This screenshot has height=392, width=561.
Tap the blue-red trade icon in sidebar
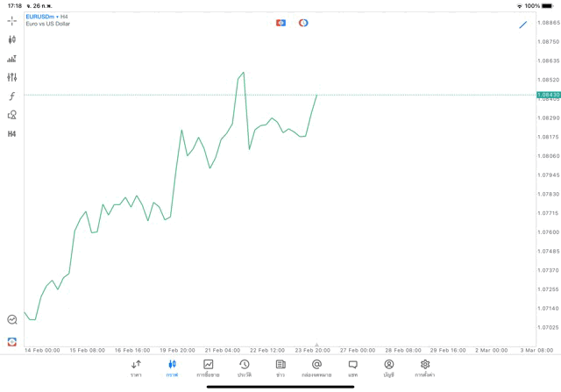[x=11, y=341]
